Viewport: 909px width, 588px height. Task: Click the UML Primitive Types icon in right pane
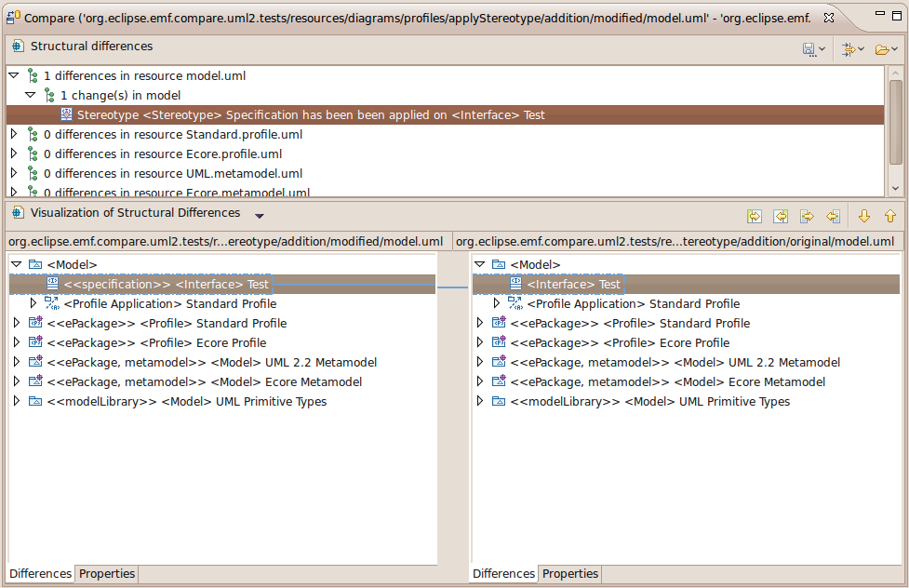coord(499,401)
